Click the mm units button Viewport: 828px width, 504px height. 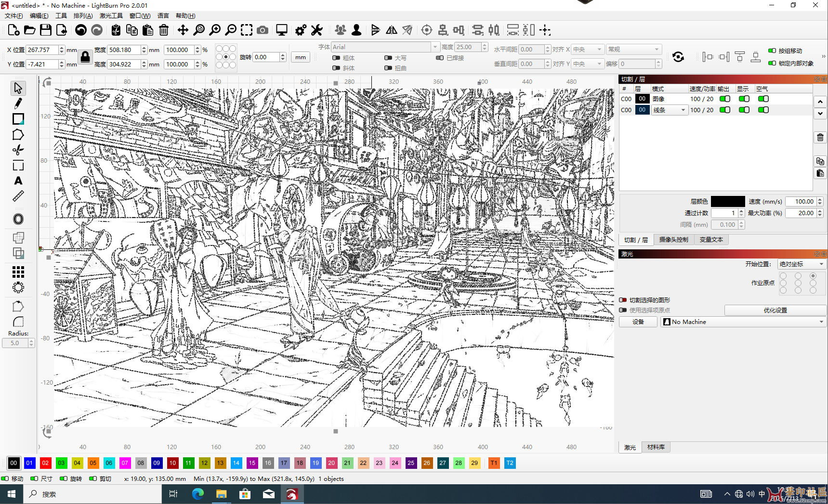[301, 57]
